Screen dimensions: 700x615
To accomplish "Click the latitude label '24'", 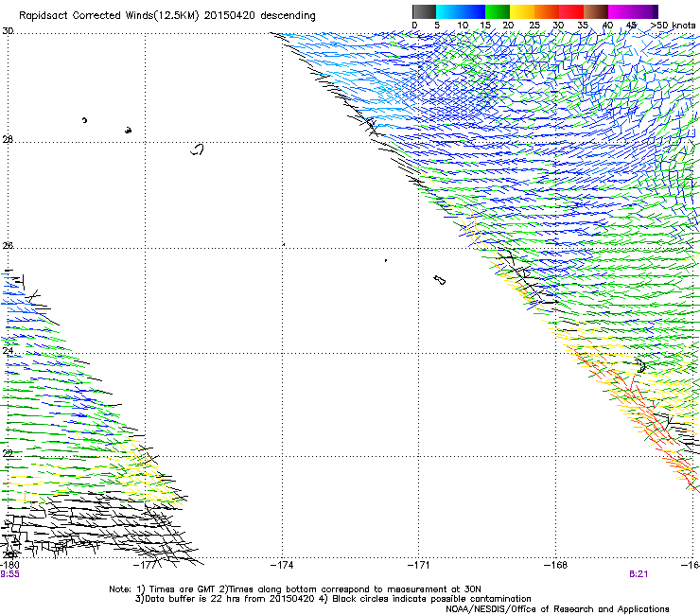I will tap(8, 351).
